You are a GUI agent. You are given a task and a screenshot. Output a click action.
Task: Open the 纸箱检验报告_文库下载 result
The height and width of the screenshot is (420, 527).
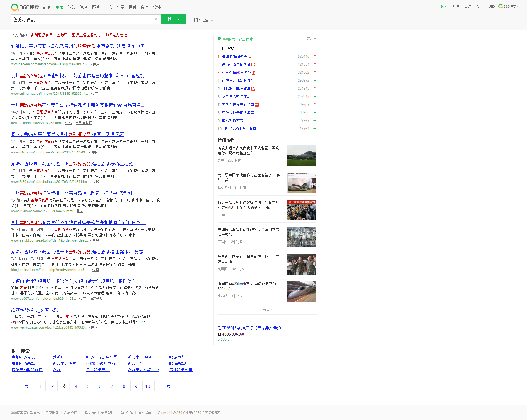point(34,310)
